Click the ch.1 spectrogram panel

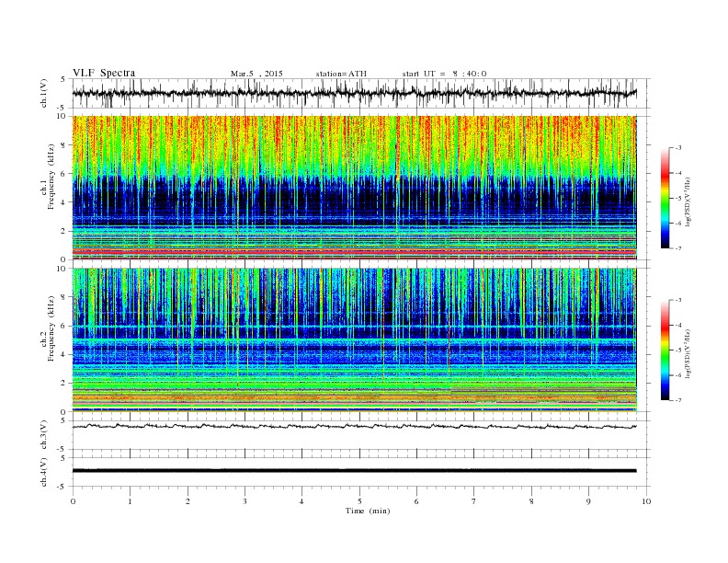coord(355,188)
